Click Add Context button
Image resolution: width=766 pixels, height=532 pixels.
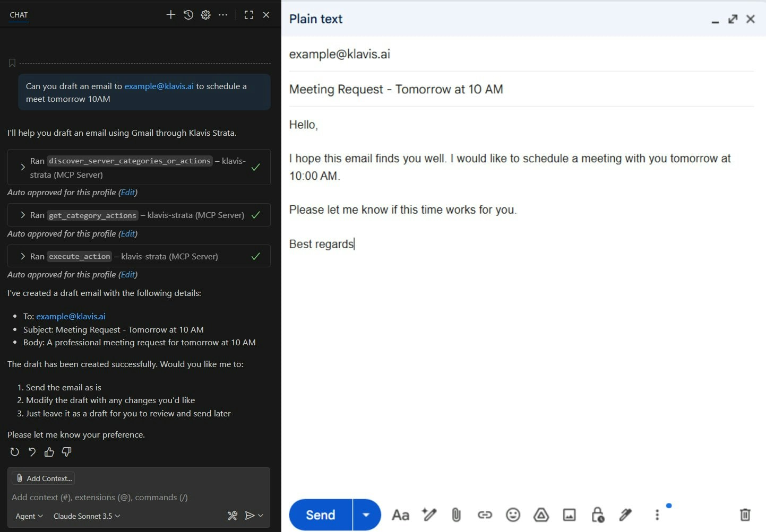point(44,478)
